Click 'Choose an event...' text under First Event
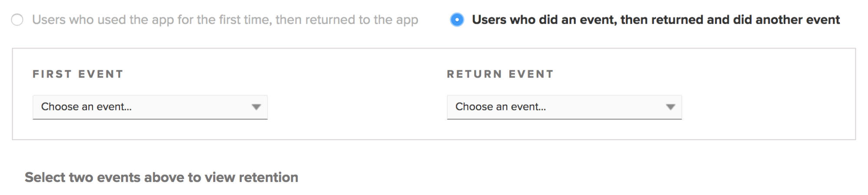This screenshot has height=195, width=868. pyautogui.click(x=86, y=107)
